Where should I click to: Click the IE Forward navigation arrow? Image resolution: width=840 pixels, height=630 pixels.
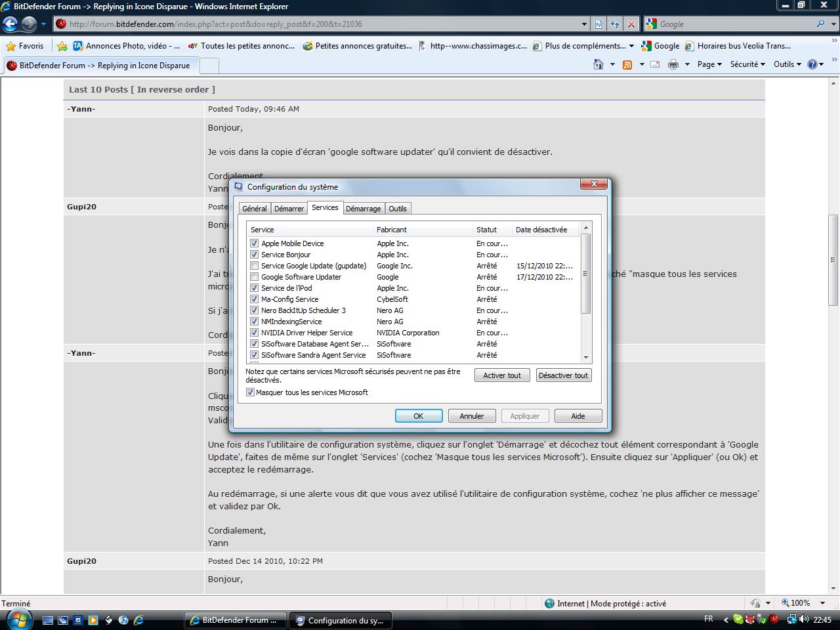pyautogui.click(x=29, y=24)
